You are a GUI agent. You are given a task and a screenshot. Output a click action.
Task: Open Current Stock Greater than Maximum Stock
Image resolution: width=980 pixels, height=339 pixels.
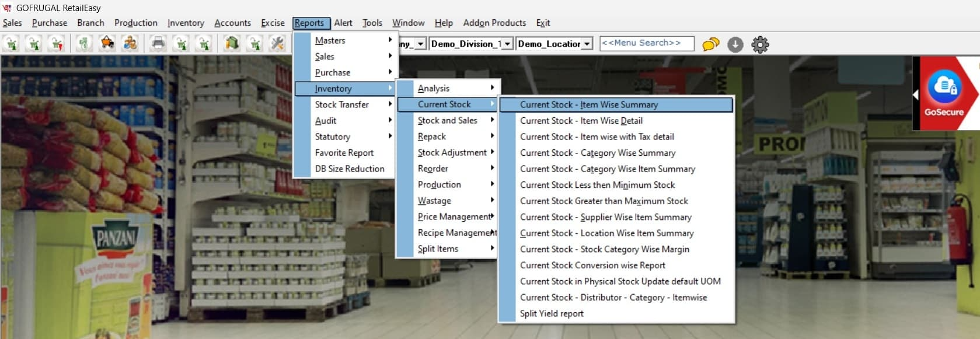tap(616, 201)
